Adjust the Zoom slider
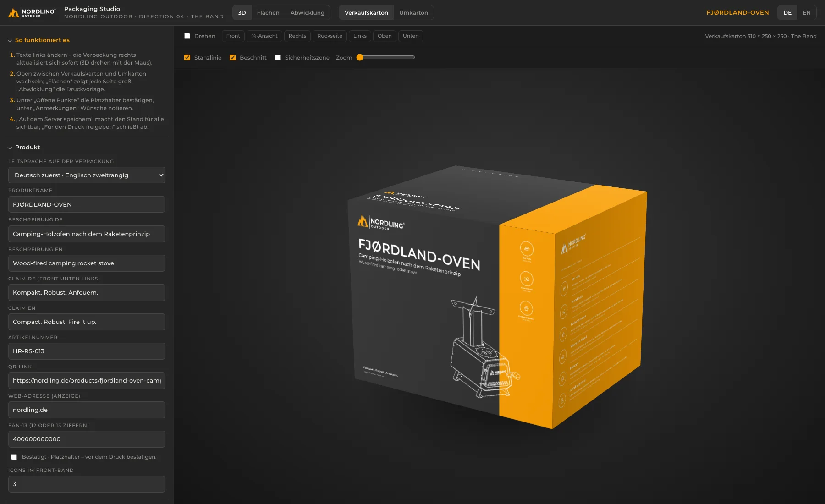 click(x=386, y=58)
